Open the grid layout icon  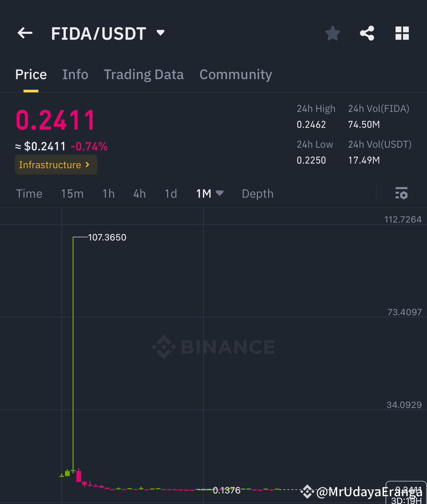pyautogui.click(x=402, y=34)
